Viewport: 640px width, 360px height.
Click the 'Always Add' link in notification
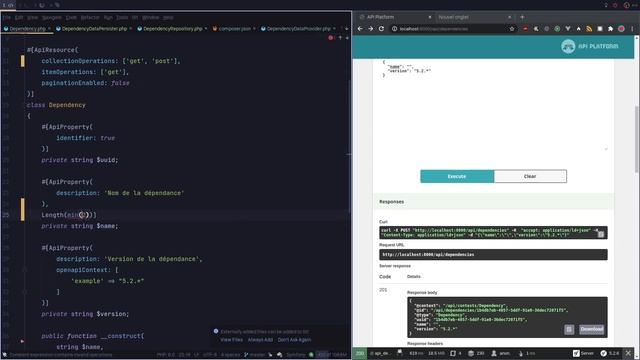pos(260,340)
